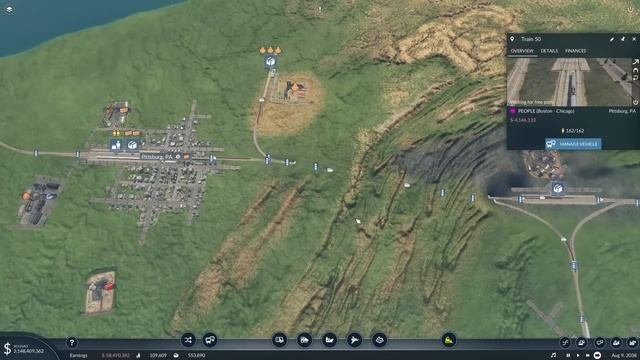This screenshot has width=640, height=360.
Task: Click the magenta line color swatch
Action: [x=513, y=111]
